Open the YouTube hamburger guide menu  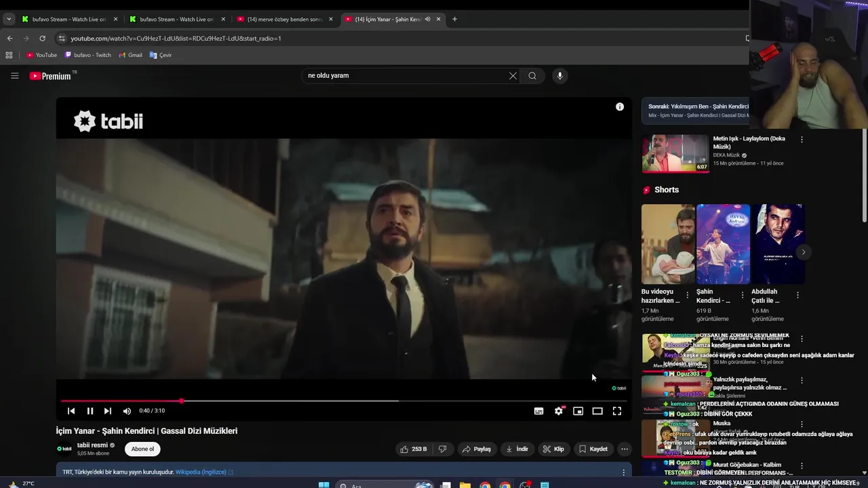pos(14,76)
